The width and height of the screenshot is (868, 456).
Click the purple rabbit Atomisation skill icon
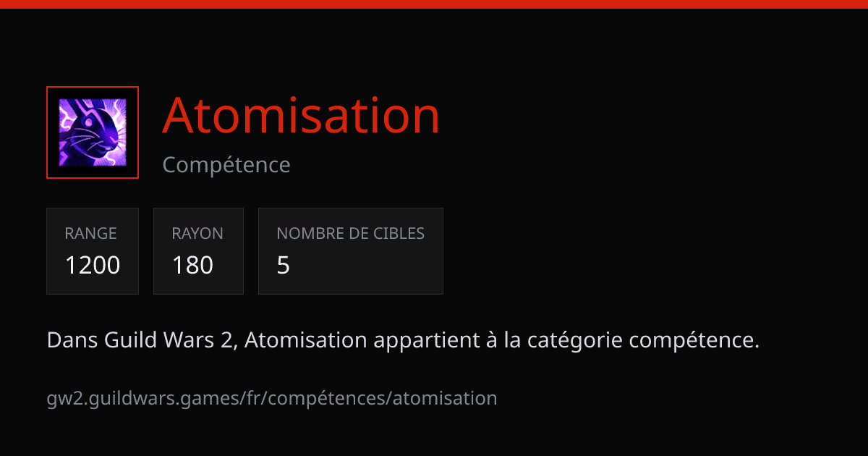pyautogui.click(x=93, y=132)
